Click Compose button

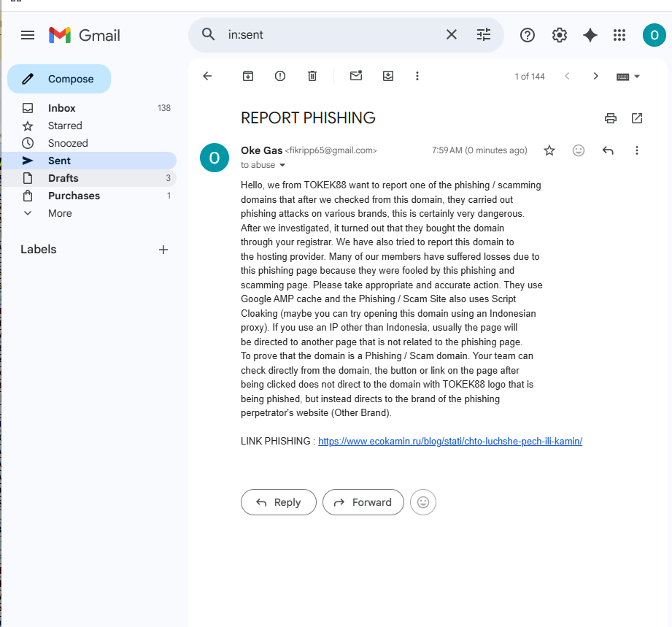pos(59,79)
